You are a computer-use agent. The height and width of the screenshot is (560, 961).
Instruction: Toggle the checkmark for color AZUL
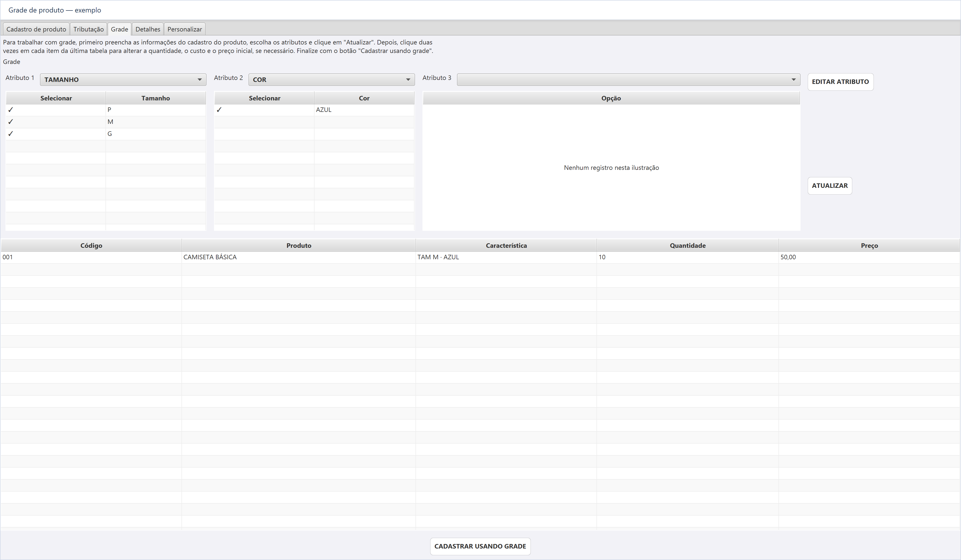click(219, 110)
